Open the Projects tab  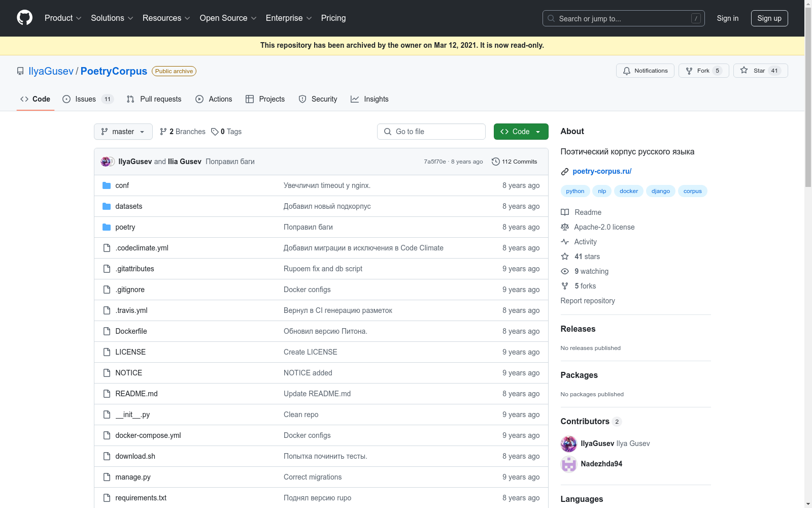(x=265, y=99)
